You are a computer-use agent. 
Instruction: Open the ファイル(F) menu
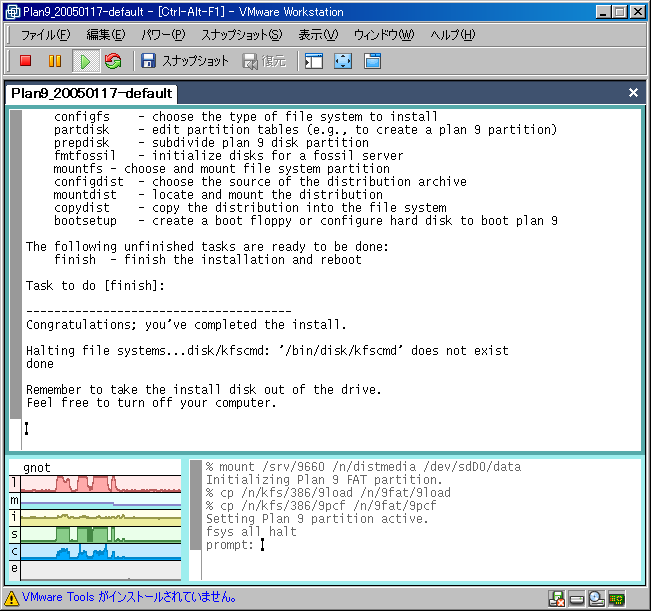(46, 35)
